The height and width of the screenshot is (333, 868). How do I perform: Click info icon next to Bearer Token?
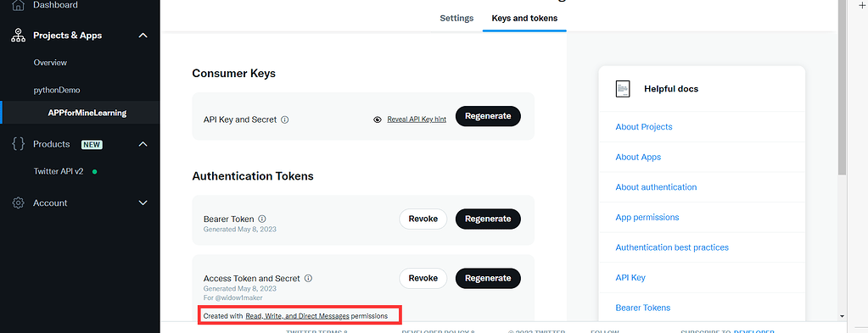pyautogui.click(x=262, y=219)
